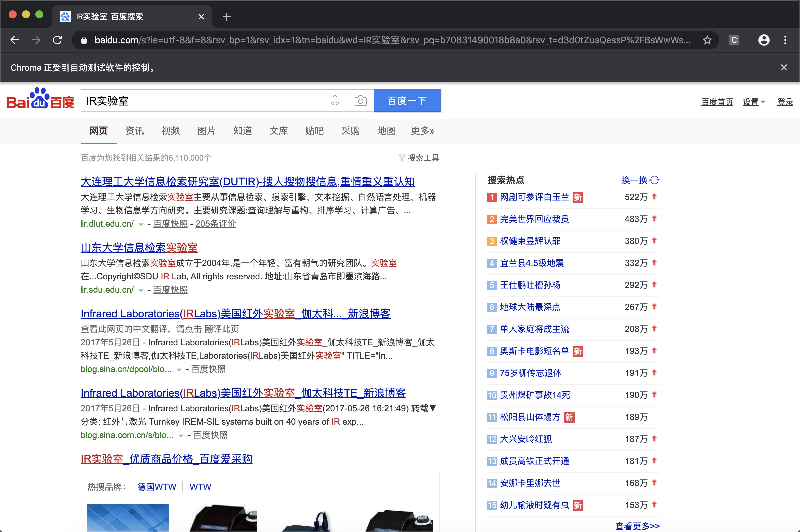
Task: Open hot topic 地球大陆最深点
Action: tap(530, 307)
